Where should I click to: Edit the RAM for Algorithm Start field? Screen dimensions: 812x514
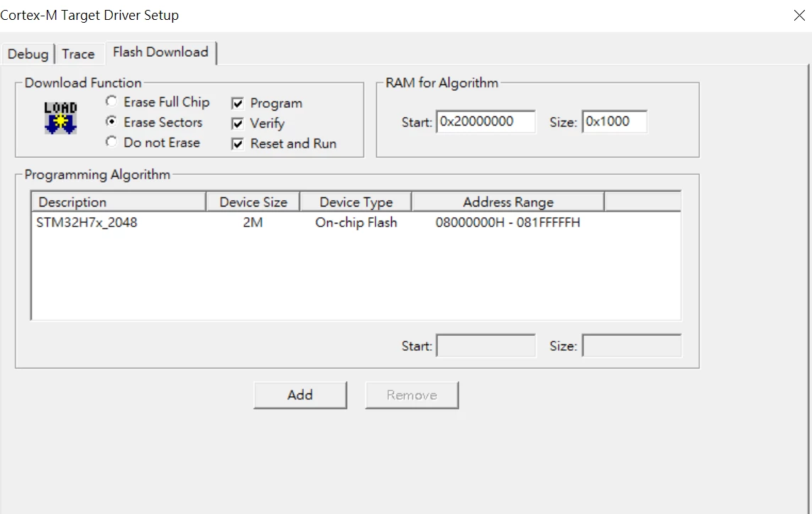(485, 122)
